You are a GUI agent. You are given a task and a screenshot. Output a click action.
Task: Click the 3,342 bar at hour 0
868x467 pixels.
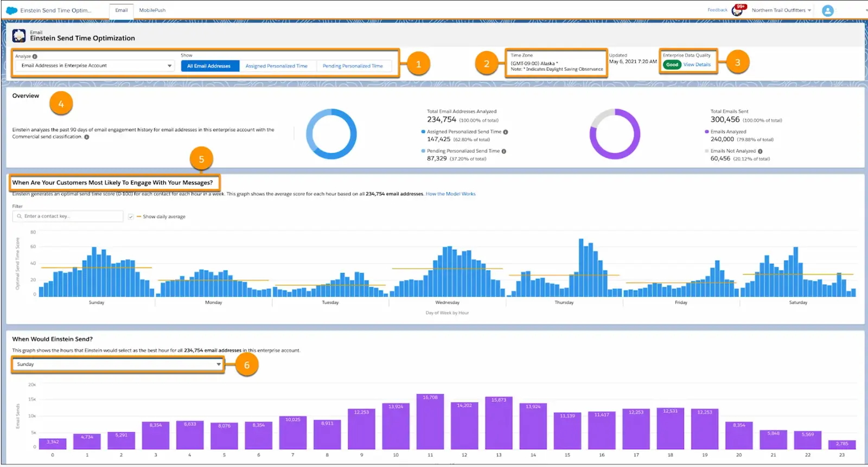pos(53,444)
